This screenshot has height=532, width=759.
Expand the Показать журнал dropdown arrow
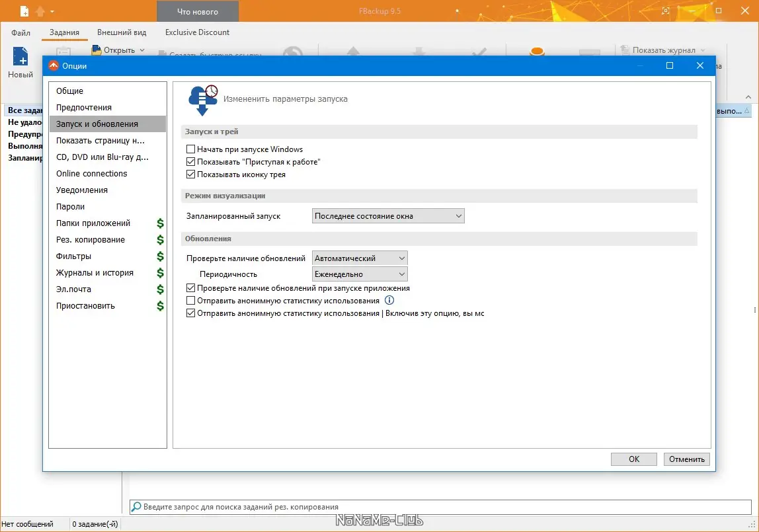703,50
